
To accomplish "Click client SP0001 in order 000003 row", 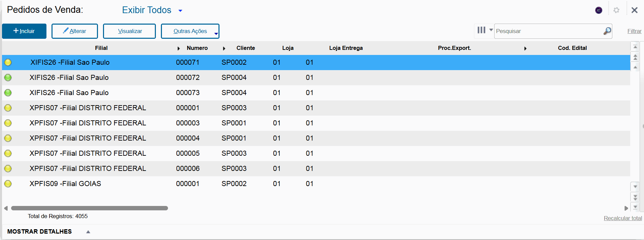I will tap(234, 123).
